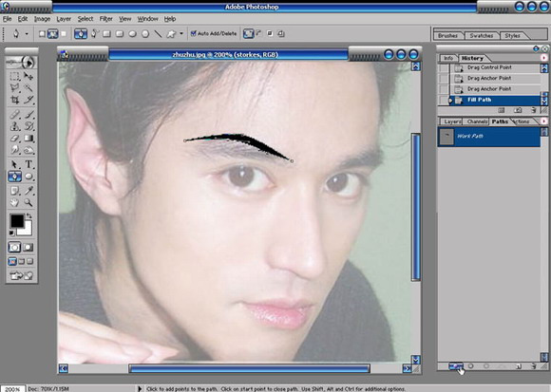Switch to Quick Mask mode
This screenshot has width=551, height=392.
pos(28,248)
